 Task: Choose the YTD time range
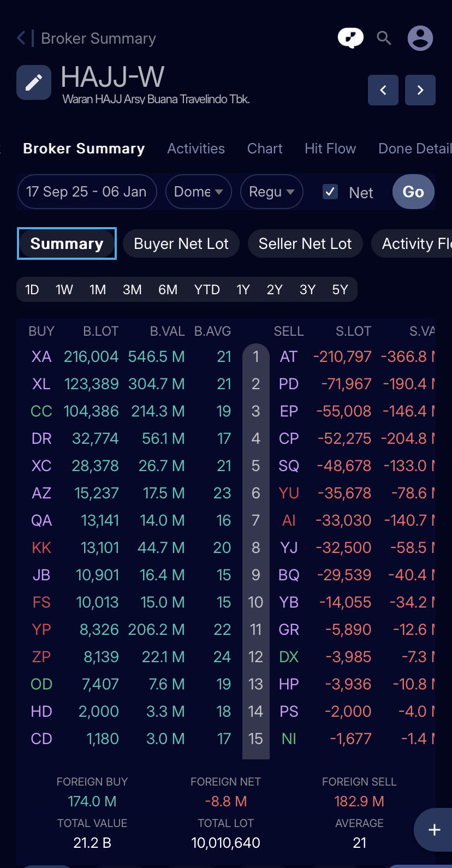(207, 289)
